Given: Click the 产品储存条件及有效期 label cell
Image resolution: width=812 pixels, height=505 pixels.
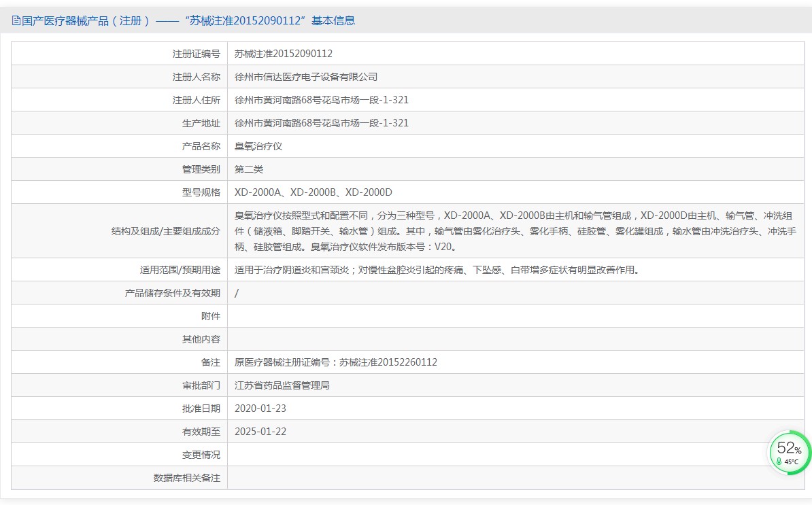Looking at the screenshot, I should 120,293.
